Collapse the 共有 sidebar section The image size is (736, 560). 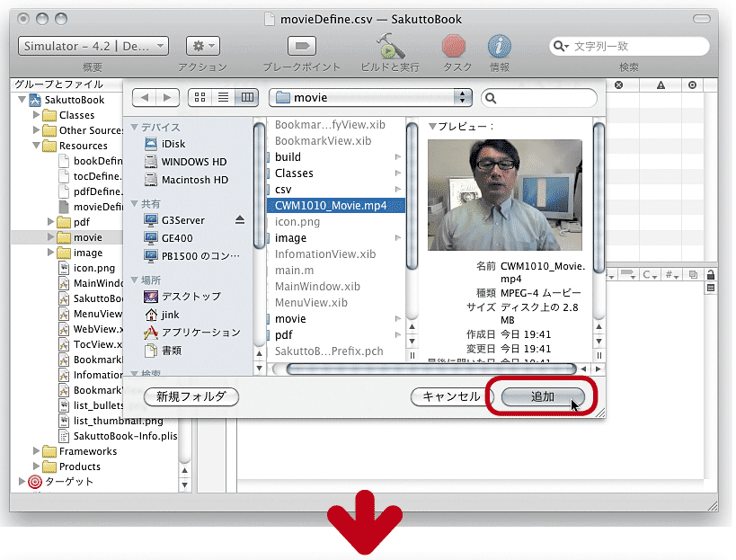(135, 204)
